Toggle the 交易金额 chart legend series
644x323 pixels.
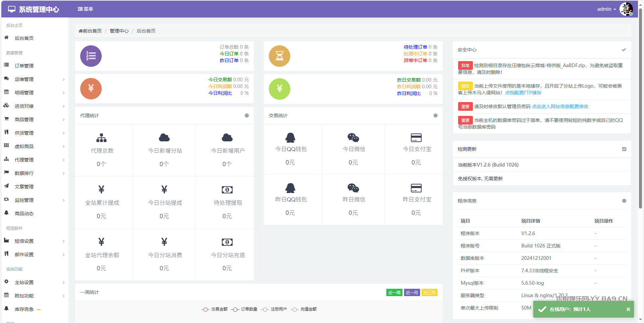[x=215, y=309]
